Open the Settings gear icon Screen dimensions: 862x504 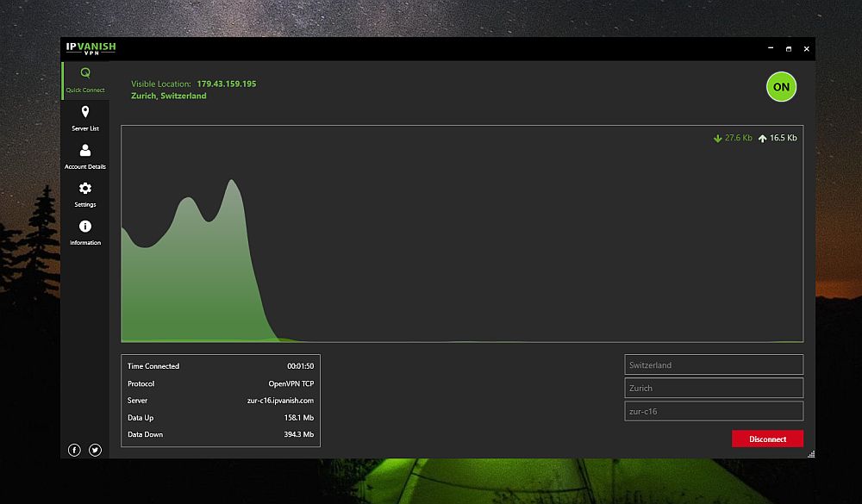[85, 188]
